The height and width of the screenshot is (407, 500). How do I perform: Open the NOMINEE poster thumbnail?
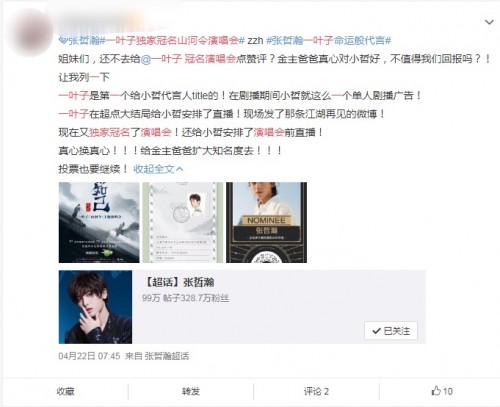tap(266, 222)
